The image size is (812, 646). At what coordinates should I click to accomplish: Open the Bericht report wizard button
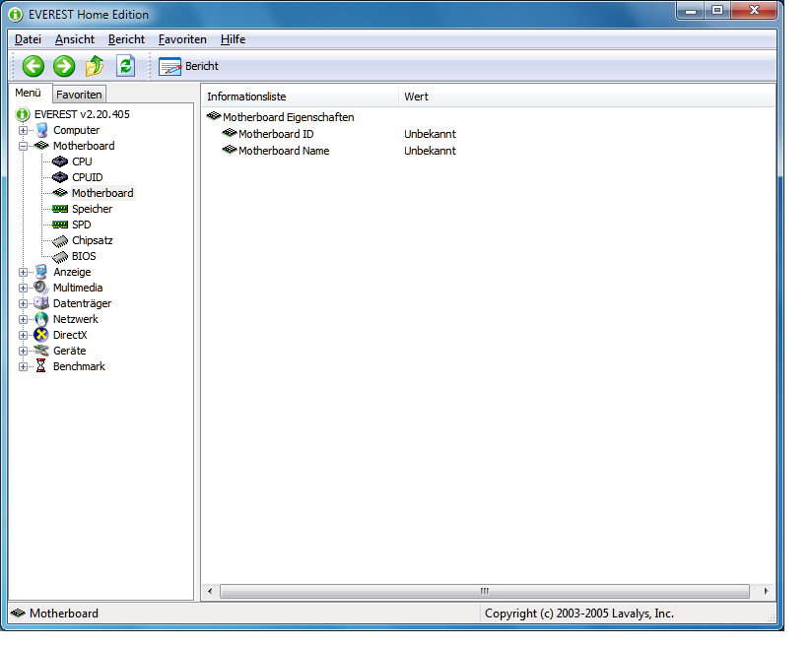(189, 66)
